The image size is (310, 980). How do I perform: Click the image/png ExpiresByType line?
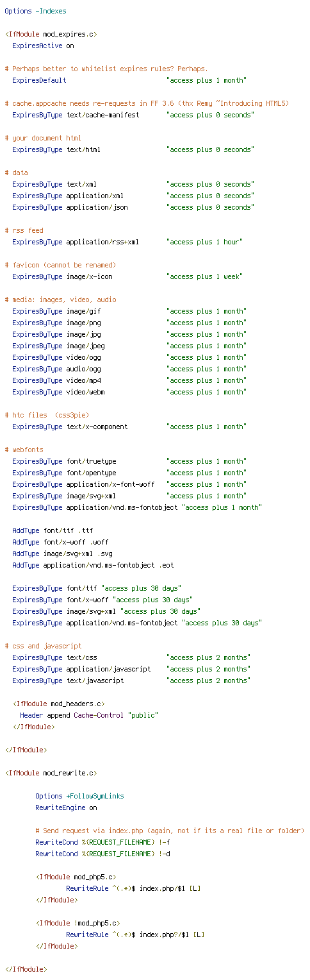(129, 323)
